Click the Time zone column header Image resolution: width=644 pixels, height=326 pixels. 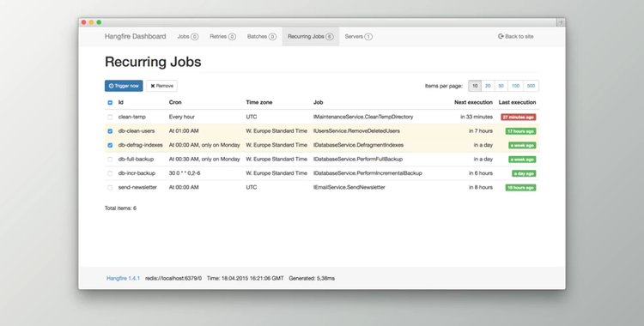(x=259, y=102)
